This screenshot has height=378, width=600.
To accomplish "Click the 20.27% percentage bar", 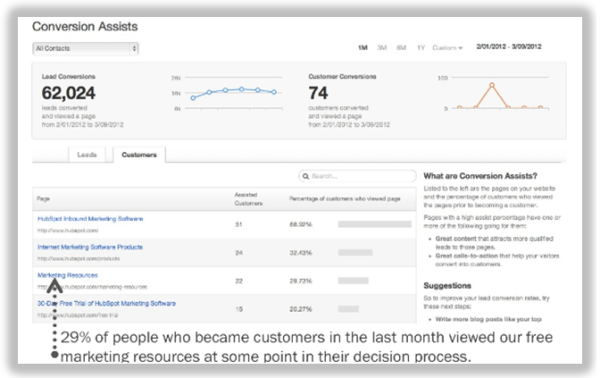I will click(x=349, y=309).
